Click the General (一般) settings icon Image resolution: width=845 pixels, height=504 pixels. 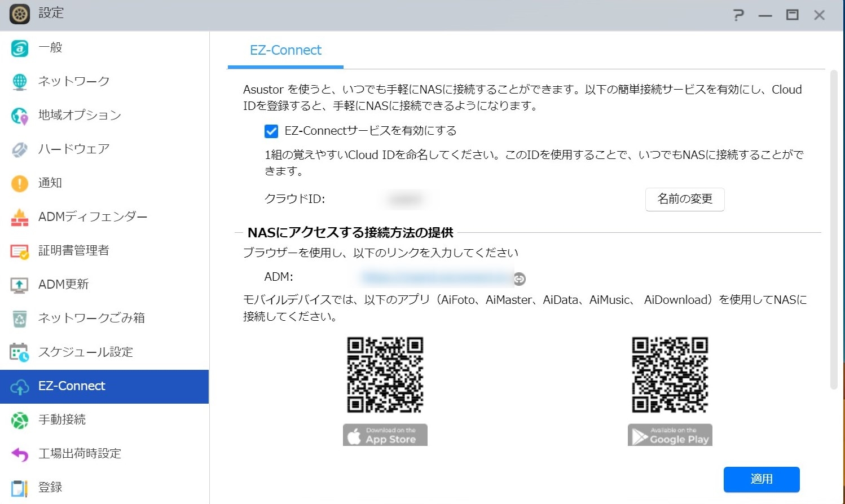pos(20,48)
